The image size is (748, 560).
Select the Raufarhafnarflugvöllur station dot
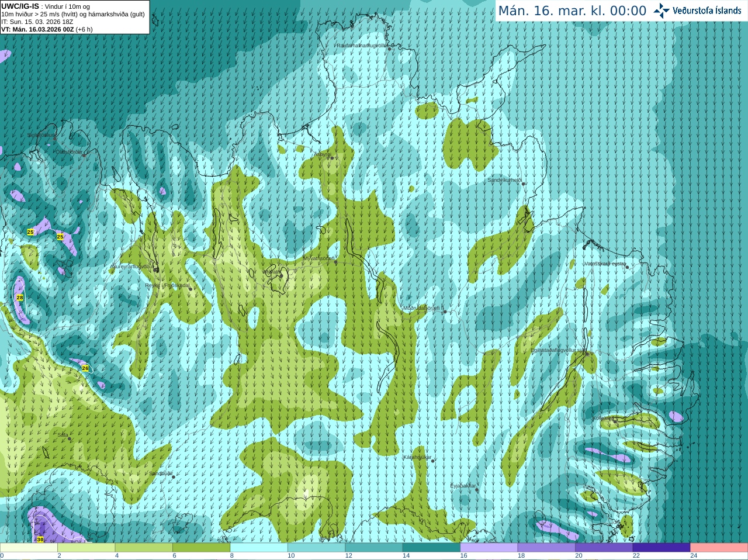390,49
